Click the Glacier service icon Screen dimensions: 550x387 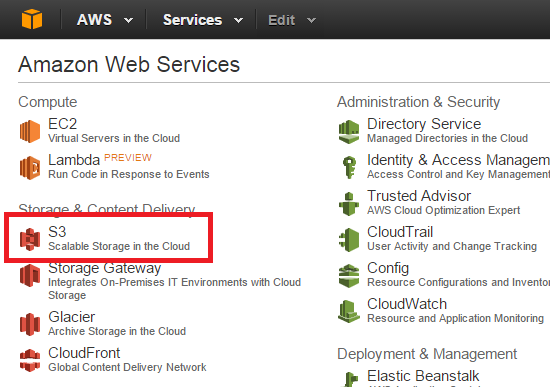point(30,324)
